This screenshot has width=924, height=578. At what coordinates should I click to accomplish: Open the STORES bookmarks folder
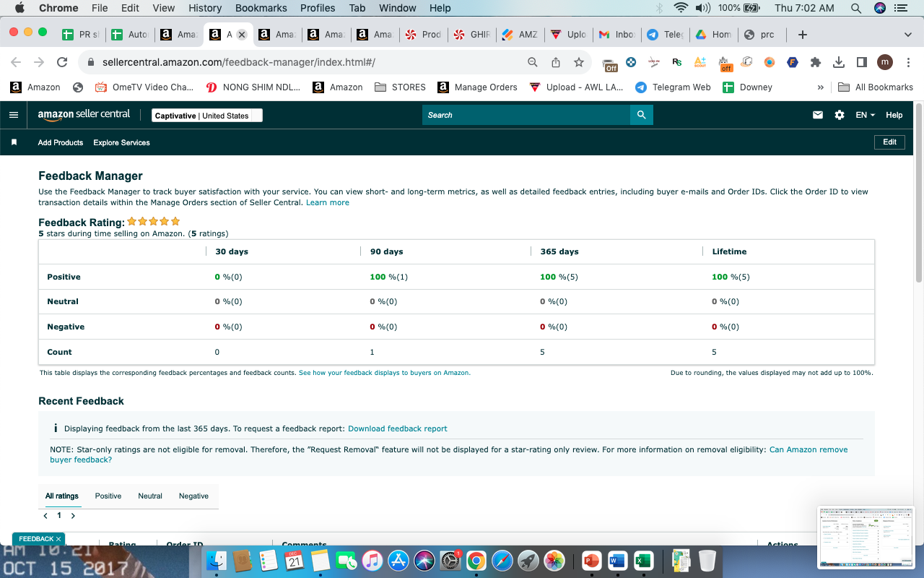[x=401, y=87]
